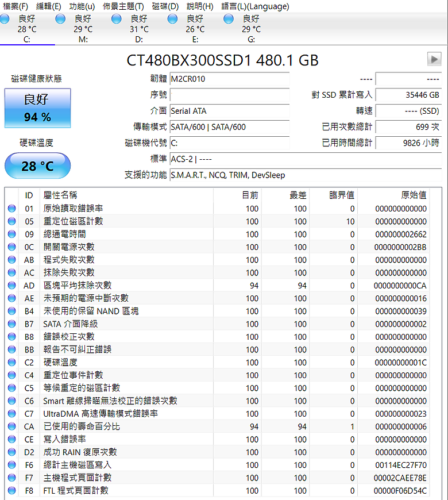Click the raw value 00114EC27F70
The height and width of the screenshot is (500, 448).
tap(400, 466)
